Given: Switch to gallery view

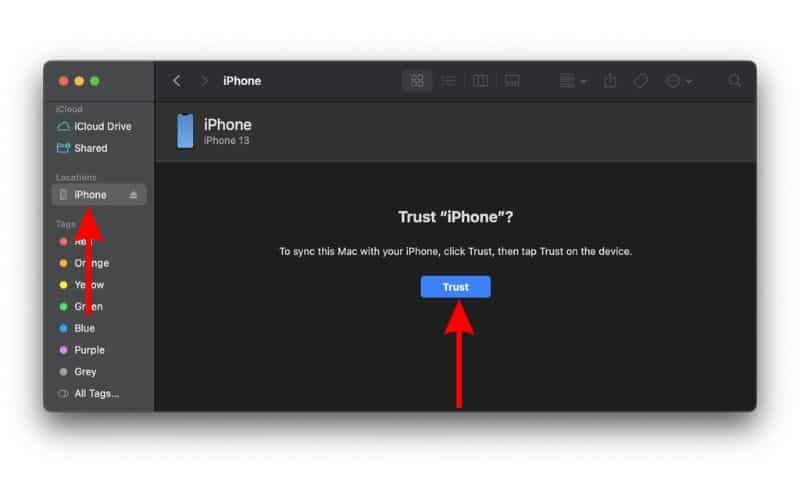Looking at the screenshot, I should click(x=511, y=81).
